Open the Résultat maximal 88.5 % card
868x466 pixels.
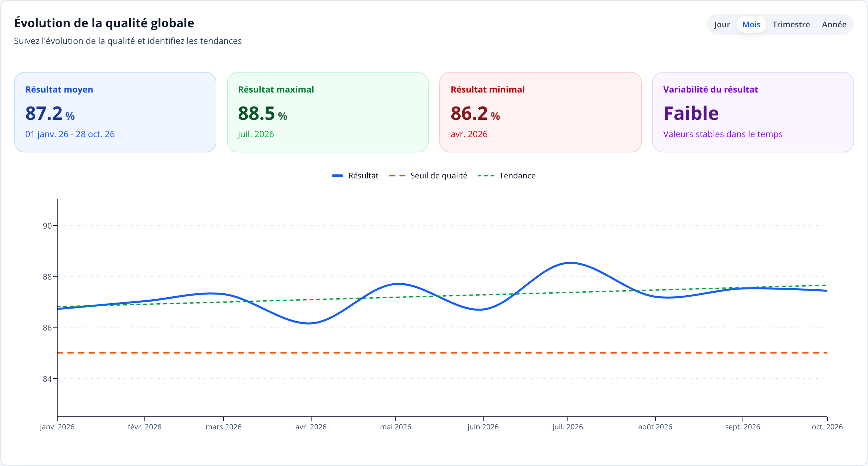327,112
